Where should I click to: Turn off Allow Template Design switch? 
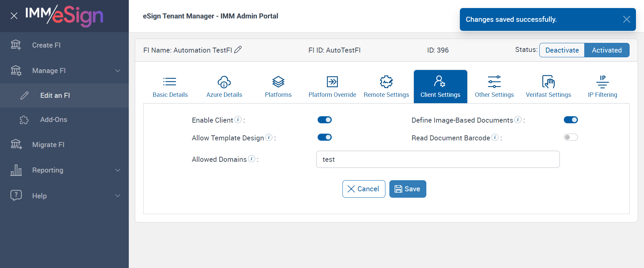tap(324, 137)
